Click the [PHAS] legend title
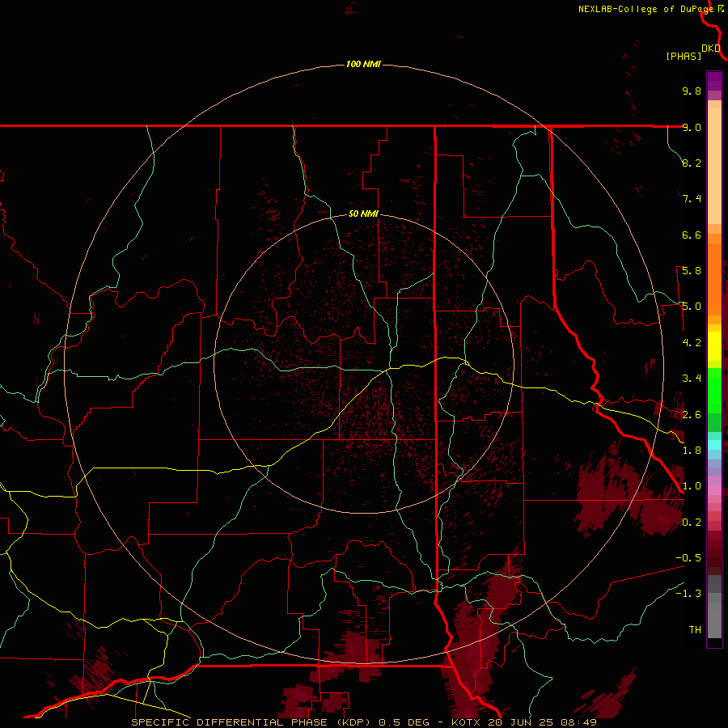The width and height of the screenshot is (728, 728). coord(684,56)
